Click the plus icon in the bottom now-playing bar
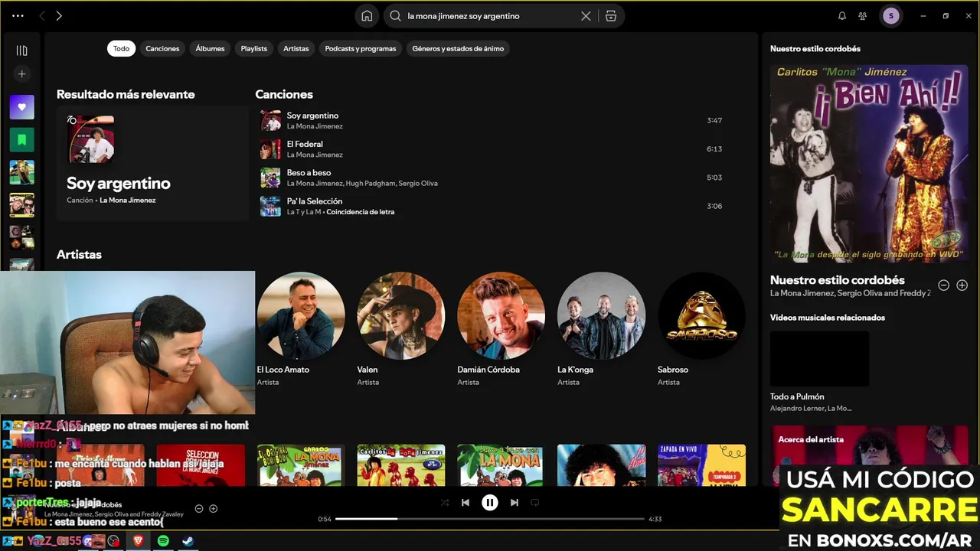 pyautogui.click(x=214, y=508)
